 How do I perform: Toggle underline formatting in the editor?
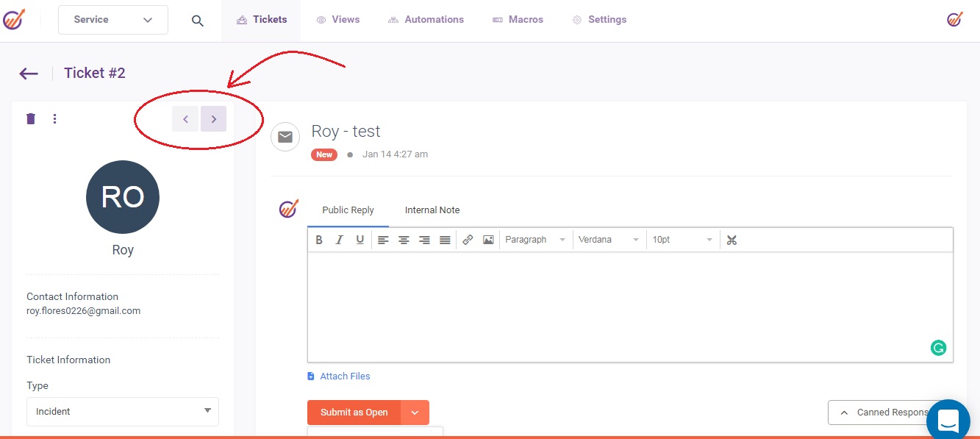360,240
